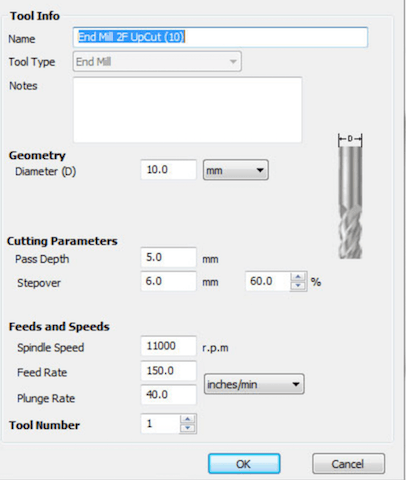Click the Stepover mm value field

coord(168,281)
